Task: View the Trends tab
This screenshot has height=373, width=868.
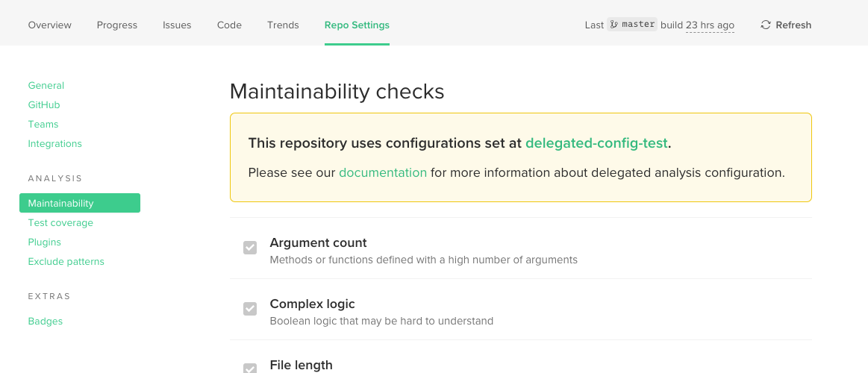Action: click(283, 25)
